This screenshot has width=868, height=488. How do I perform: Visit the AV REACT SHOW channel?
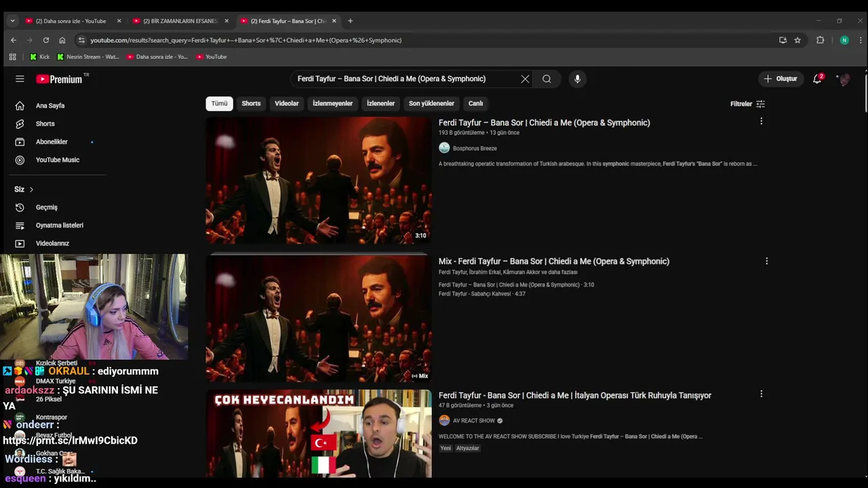[473, 421]
